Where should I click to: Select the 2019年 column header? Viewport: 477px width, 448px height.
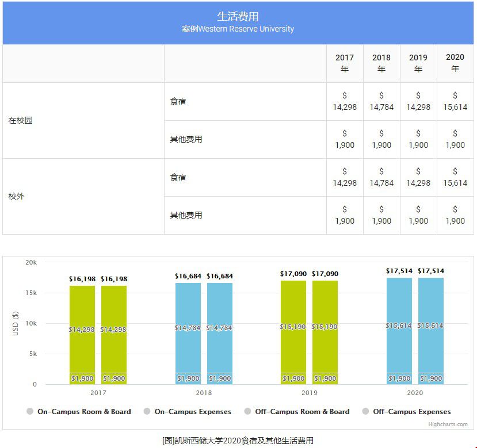418,63
